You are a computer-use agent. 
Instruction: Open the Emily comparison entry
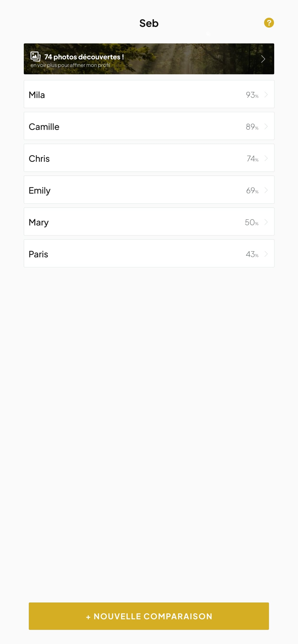[40, 191]
